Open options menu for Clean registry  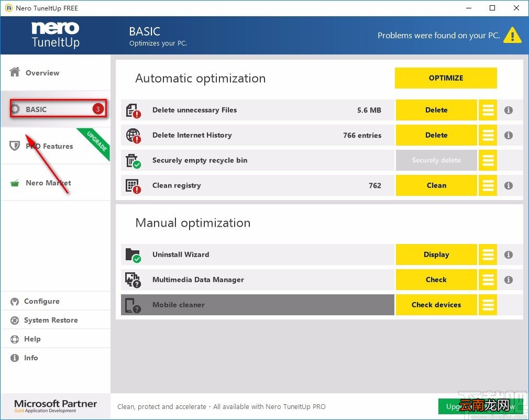click(488, 185)
